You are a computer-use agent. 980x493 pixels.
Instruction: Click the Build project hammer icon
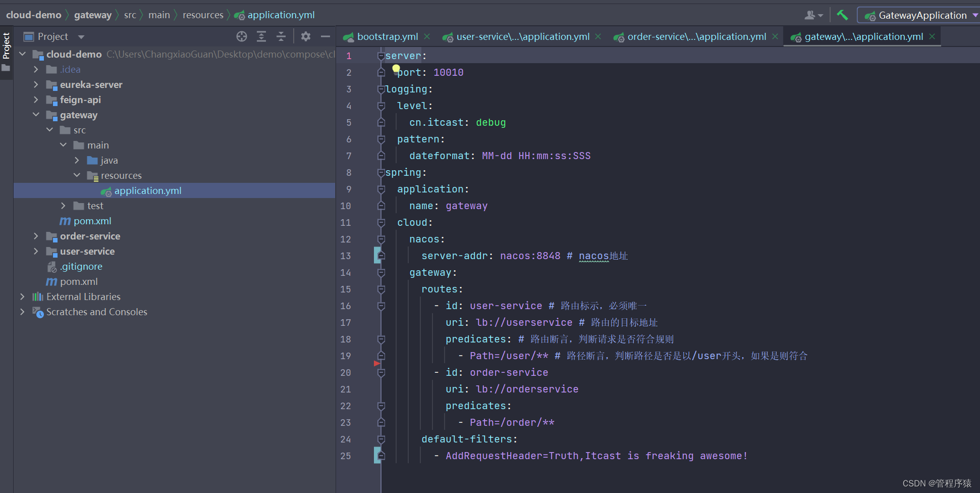tap(842, 15)
